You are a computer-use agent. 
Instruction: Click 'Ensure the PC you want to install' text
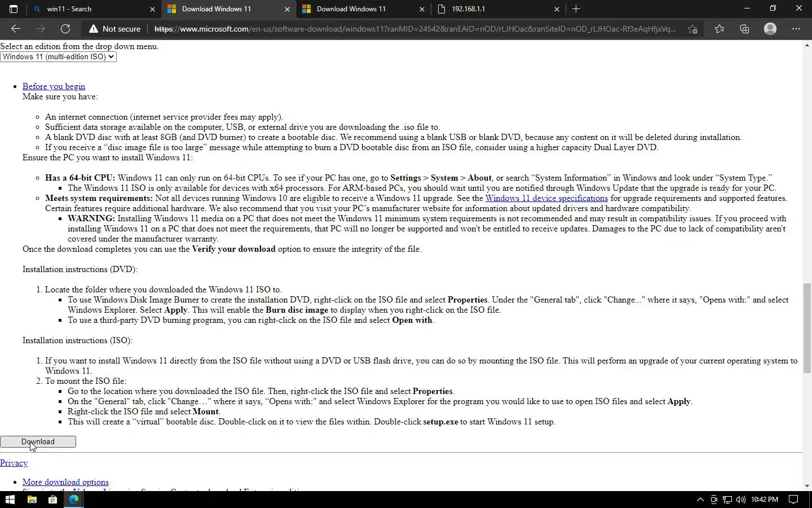107,157
